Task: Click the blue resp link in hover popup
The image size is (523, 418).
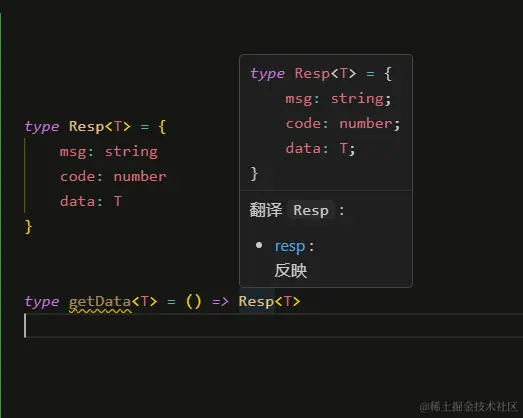Action: 290,247
